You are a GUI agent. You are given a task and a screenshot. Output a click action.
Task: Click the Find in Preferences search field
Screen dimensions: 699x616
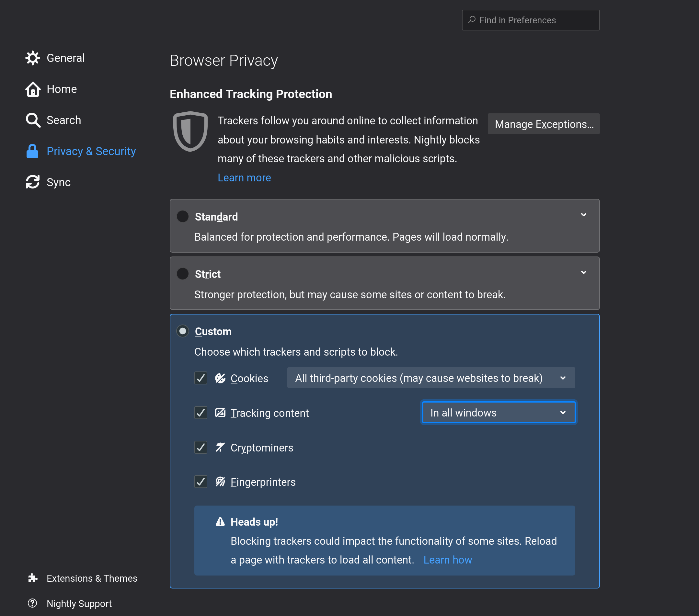tap(530, 20)
